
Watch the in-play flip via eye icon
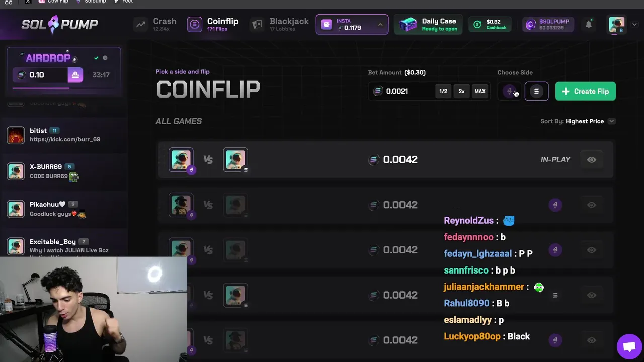[x=592, y=160]
